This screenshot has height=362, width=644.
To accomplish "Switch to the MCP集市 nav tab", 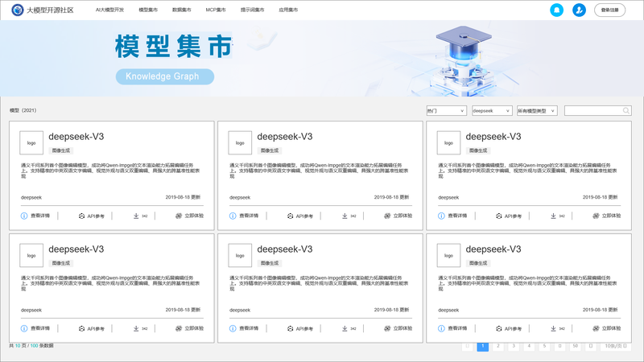I will click(x=216, y=10).
